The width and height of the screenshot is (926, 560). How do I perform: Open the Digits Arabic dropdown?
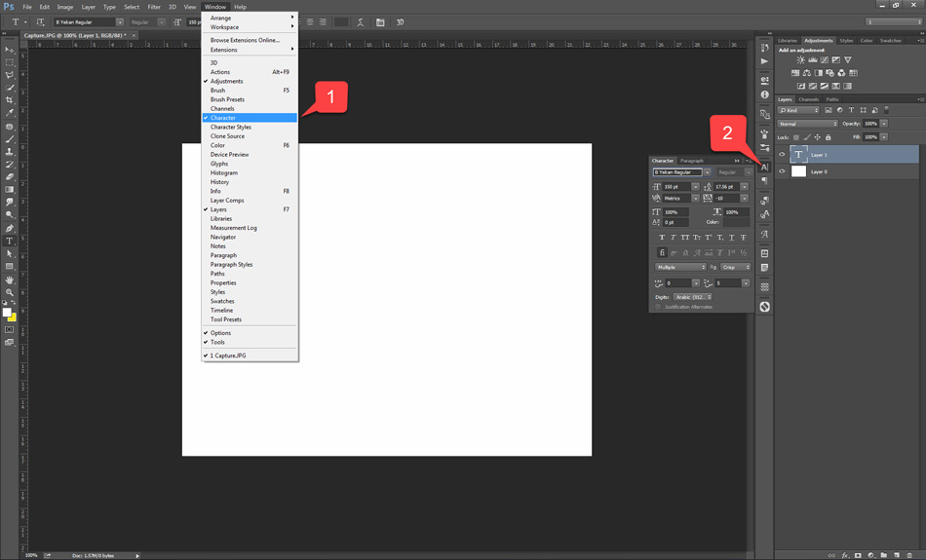[693, 297]
